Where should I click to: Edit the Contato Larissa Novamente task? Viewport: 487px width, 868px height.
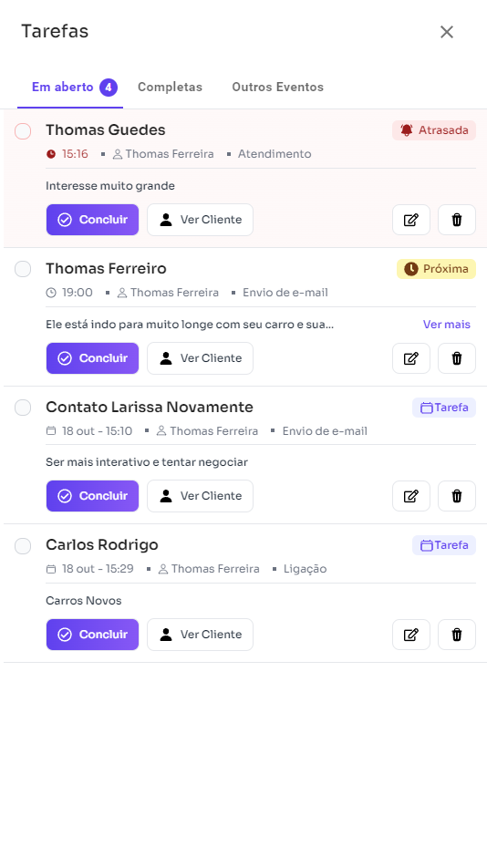pos(411,496)
